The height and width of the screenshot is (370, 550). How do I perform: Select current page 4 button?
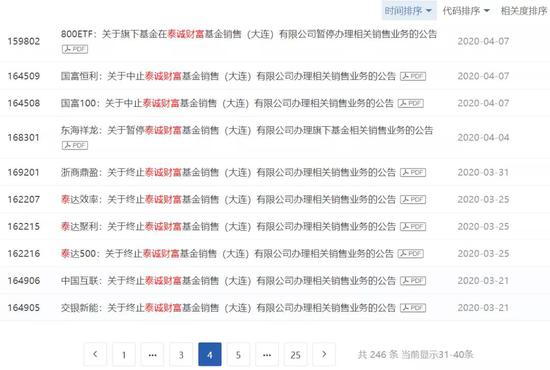210,354
